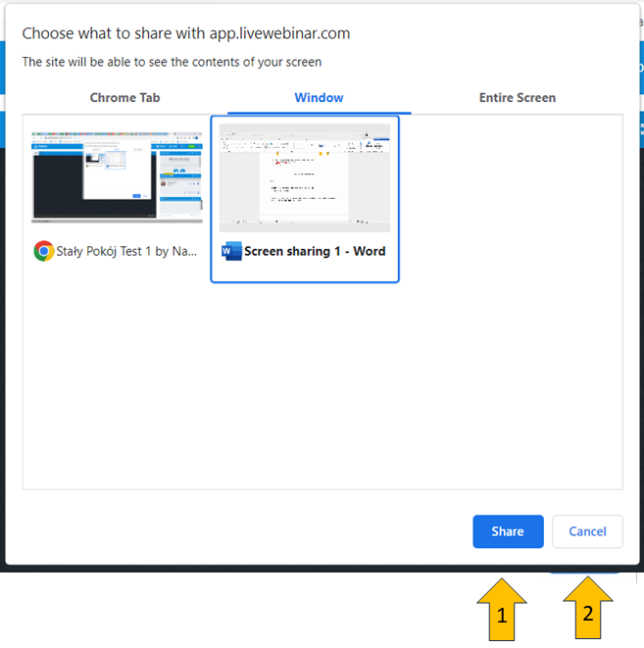644x648 pixels.
Task: Open the Entire Screen tab
Action: pyautogui.click(x=517, y=98)
